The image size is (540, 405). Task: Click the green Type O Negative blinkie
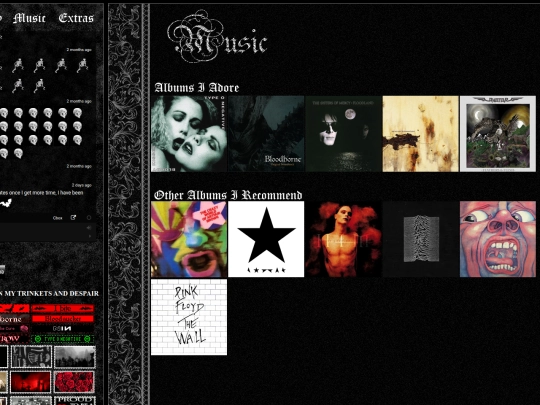tap(63, 339)
